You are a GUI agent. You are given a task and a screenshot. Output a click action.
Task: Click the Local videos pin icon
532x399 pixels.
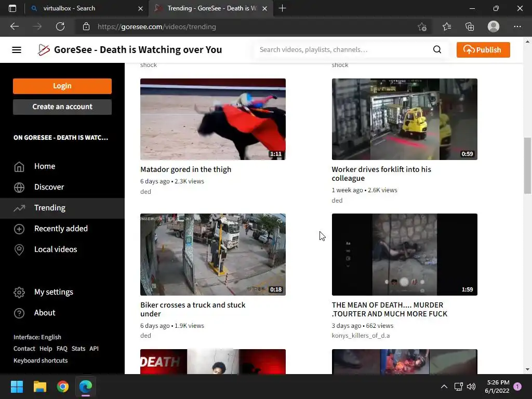pyautogui.click(x=19, y=250)
